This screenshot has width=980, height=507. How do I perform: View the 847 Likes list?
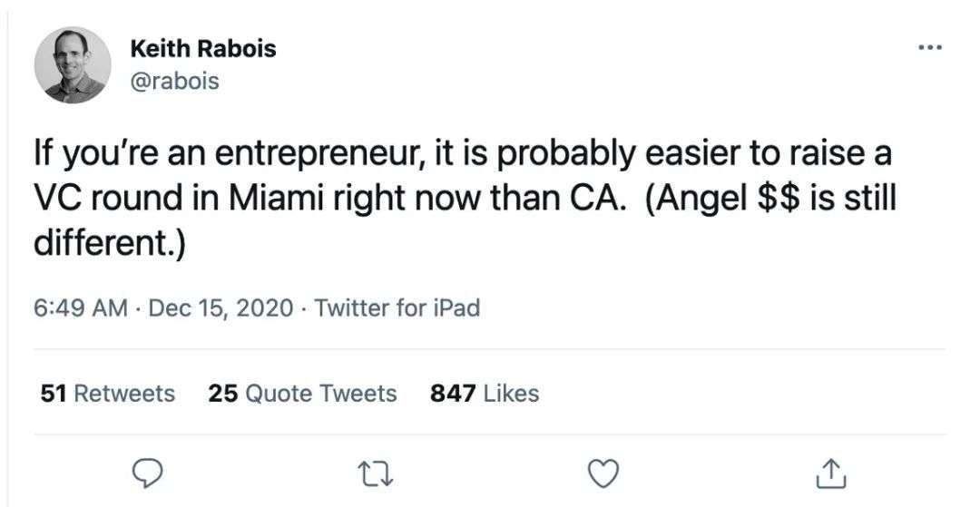click(485, 394)
